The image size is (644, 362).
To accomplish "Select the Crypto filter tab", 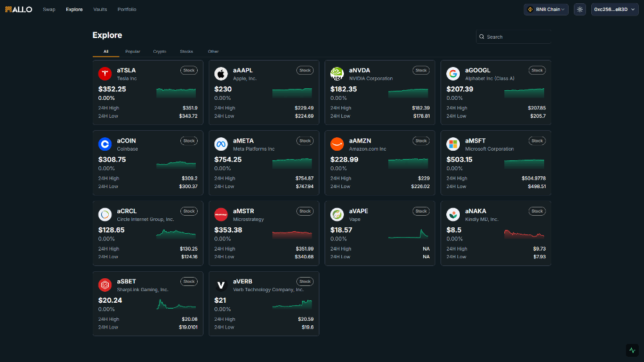I will tap(159, 52).
